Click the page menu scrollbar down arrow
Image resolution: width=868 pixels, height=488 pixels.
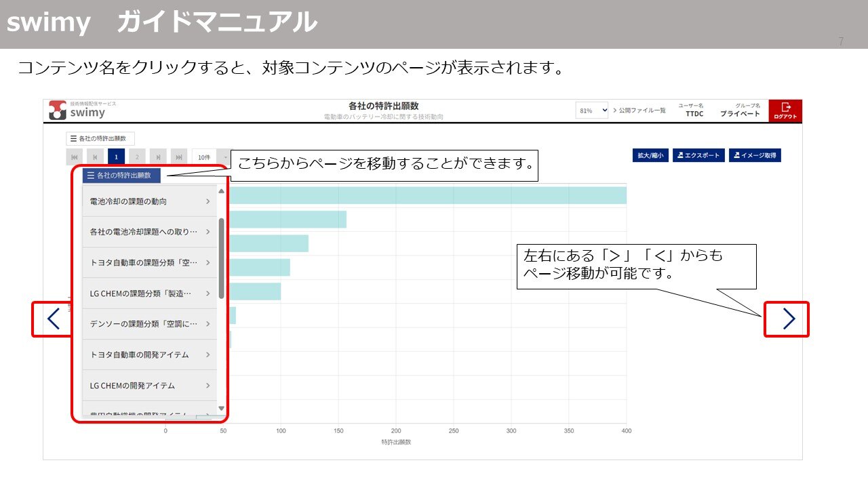(x=221, y=408)
